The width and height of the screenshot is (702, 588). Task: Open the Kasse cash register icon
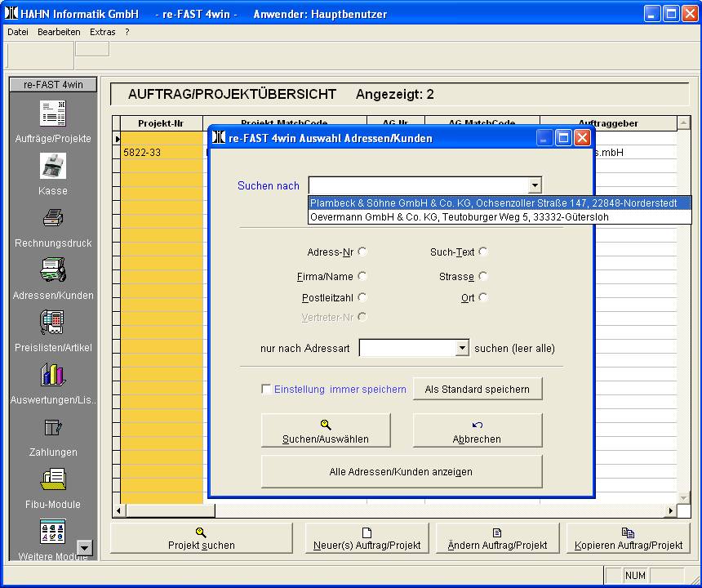pos(53,166)
